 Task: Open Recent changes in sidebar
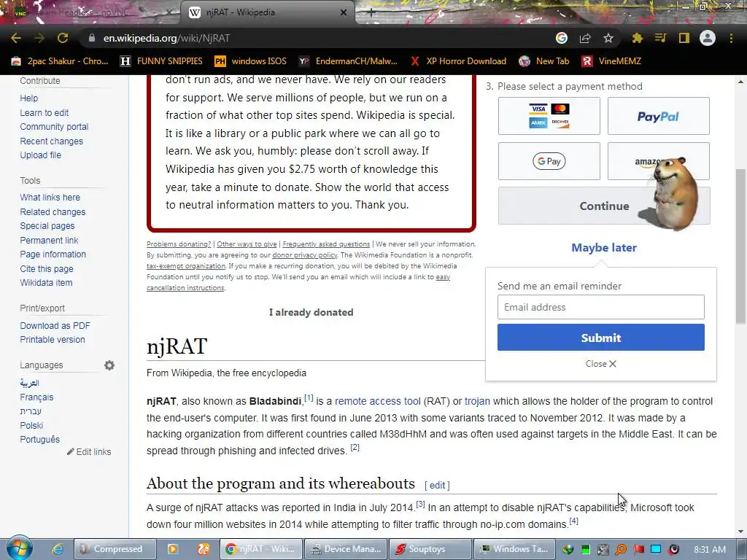52,141
